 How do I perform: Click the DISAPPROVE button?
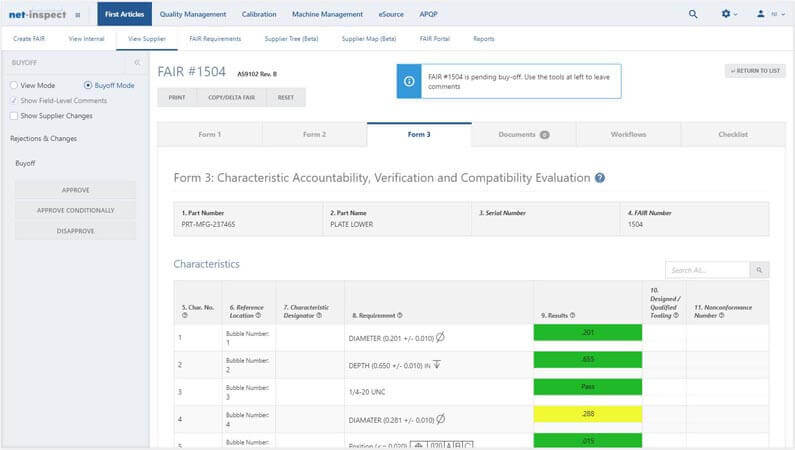click(76, 231)
